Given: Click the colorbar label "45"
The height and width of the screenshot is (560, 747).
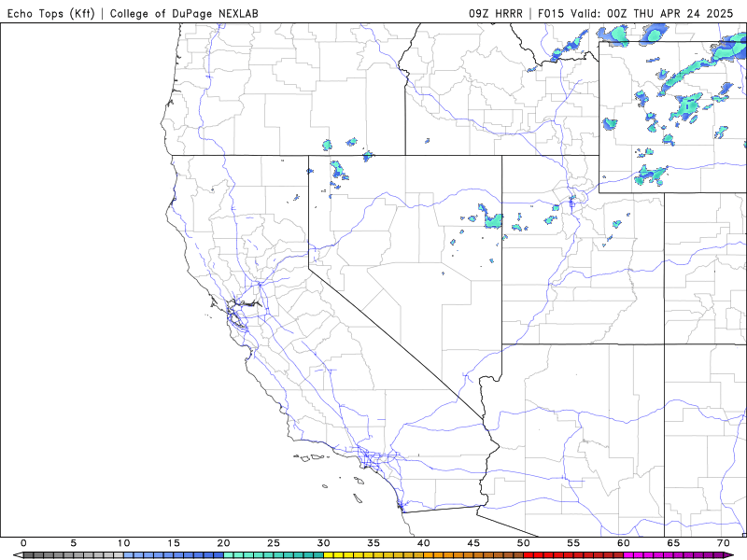Looking at the screenshot, I should pyautogui.click(x=473, y=543).
